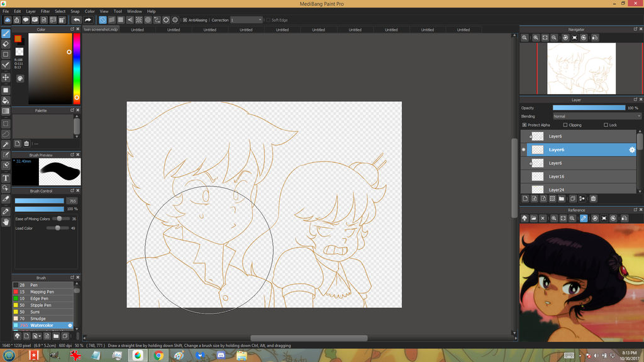Screen dimensions: 644x362
Task: Disable the Protect Alpha checkbox
Action: tap(525, 125)
